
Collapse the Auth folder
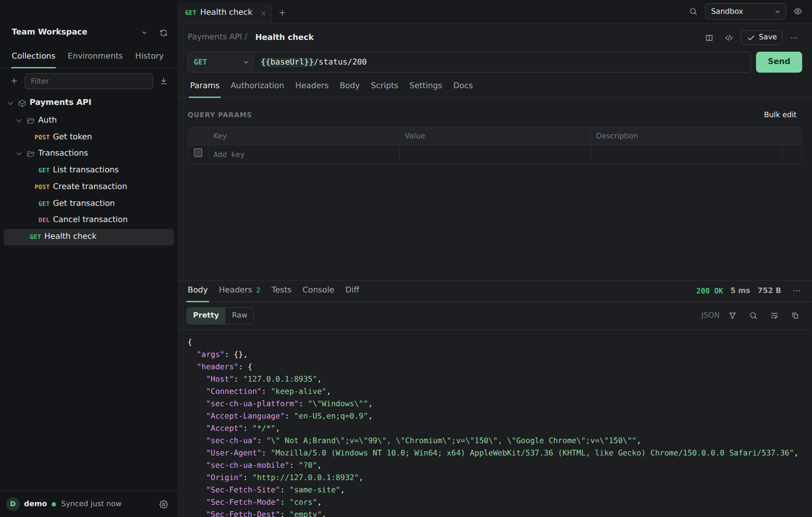(x=19, y=121)
